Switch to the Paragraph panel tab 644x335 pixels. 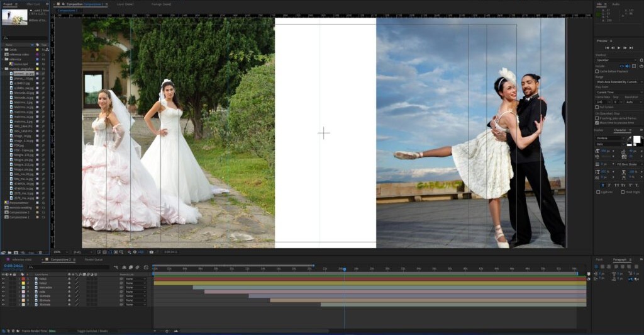pyautogui.click(x=619, y=259)
